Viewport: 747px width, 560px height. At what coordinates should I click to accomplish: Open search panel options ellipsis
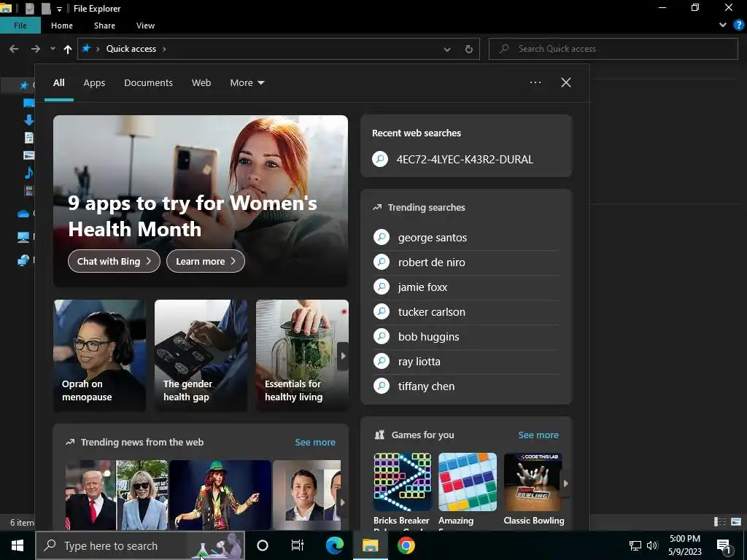pyautogui.click(x=535, y=82)
